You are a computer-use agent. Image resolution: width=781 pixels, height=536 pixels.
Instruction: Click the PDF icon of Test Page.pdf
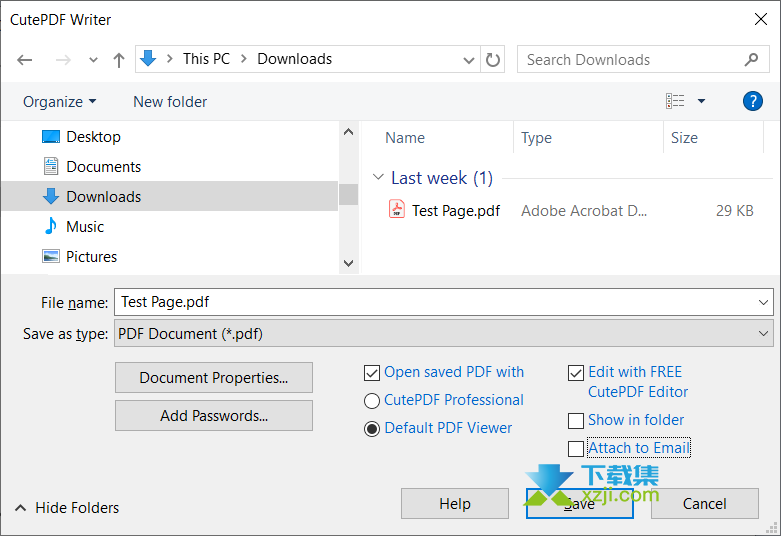[396, 209]
